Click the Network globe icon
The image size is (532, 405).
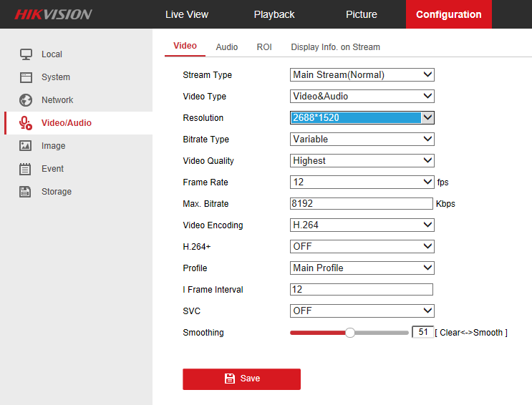pos(26,100)
